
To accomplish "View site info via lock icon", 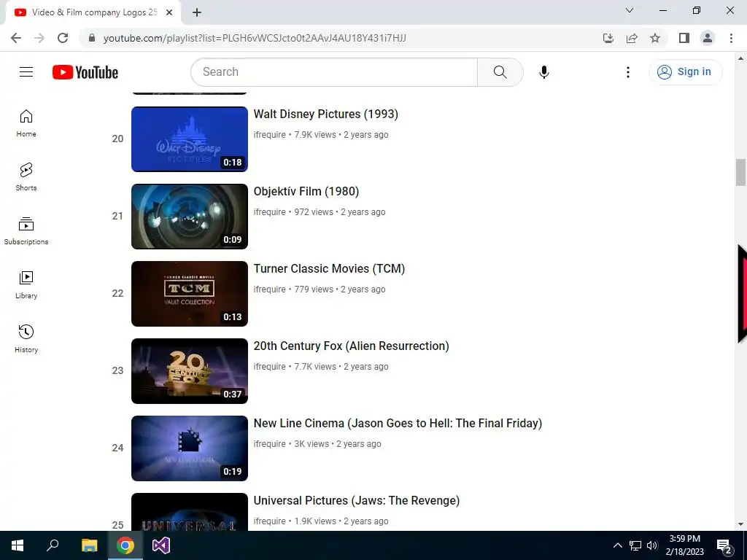I will pos(92,38).
